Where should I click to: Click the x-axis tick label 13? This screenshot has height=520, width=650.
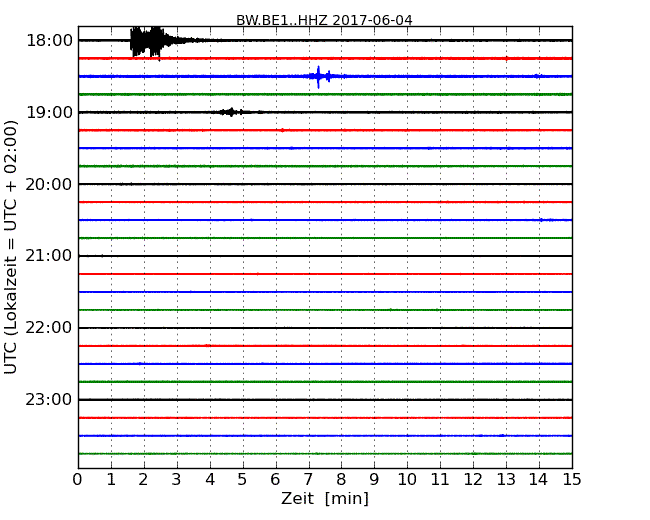click(506, 479)
